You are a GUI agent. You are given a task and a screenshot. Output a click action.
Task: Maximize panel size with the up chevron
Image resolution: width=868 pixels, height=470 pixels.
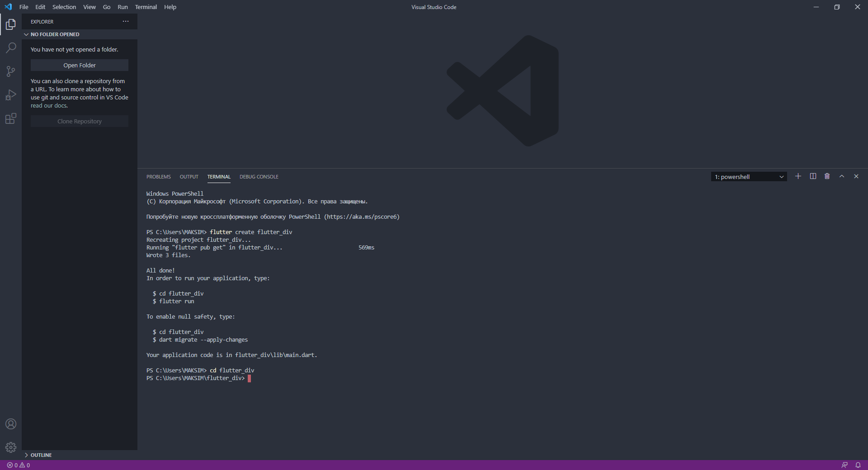[x=842, y=176]
